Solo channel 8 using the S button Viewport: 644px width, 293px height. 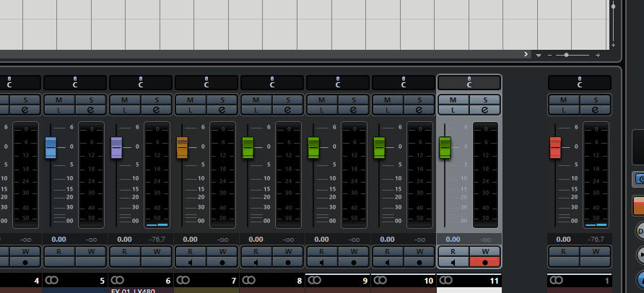click(x=288, y=100)
